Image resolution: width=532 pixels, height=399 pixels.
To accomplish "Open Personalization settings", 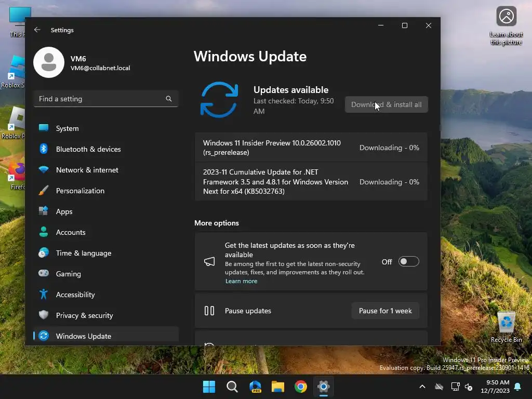I will coord(106,191).
